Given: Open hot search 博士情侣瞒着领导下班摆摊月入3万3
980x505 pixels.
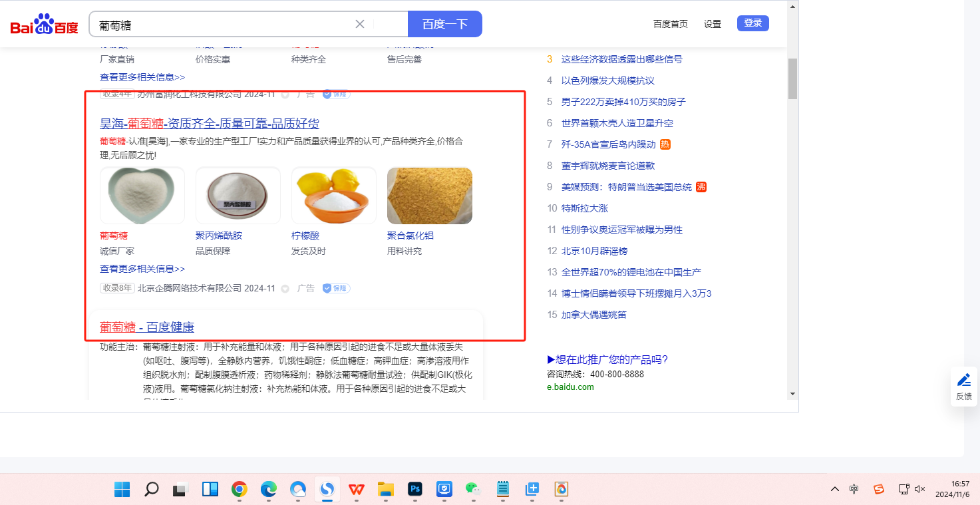Looking at the screenshot, I should (x=637, y=293).
